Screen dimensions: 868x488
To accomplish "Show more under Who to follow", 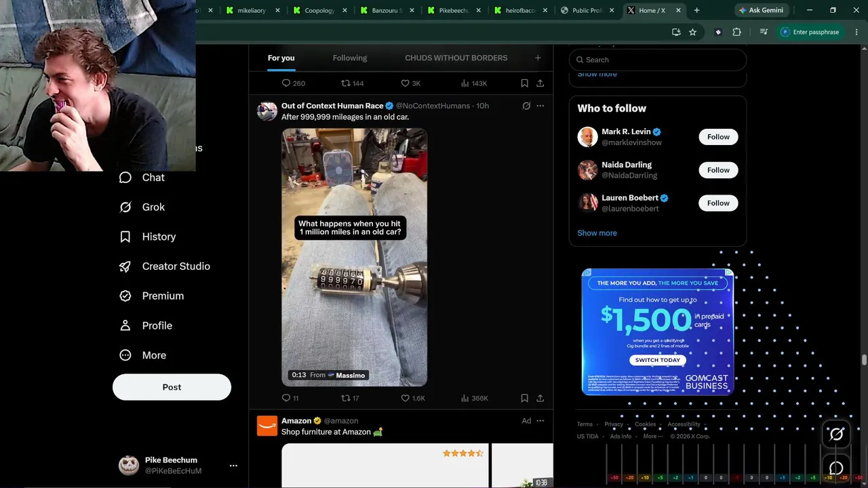I will pos(597,233).
